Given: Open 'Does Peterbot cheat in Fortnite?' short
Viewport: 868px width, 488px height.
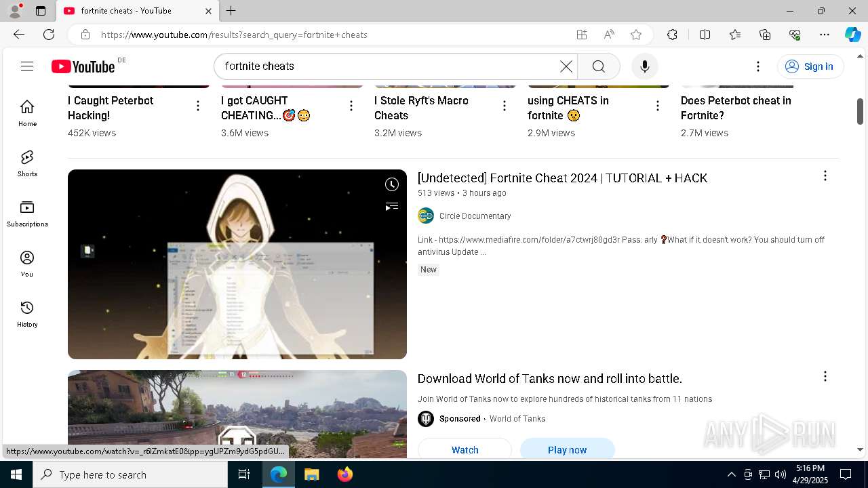Looking at the screenshot, I should tap(736, 108).
